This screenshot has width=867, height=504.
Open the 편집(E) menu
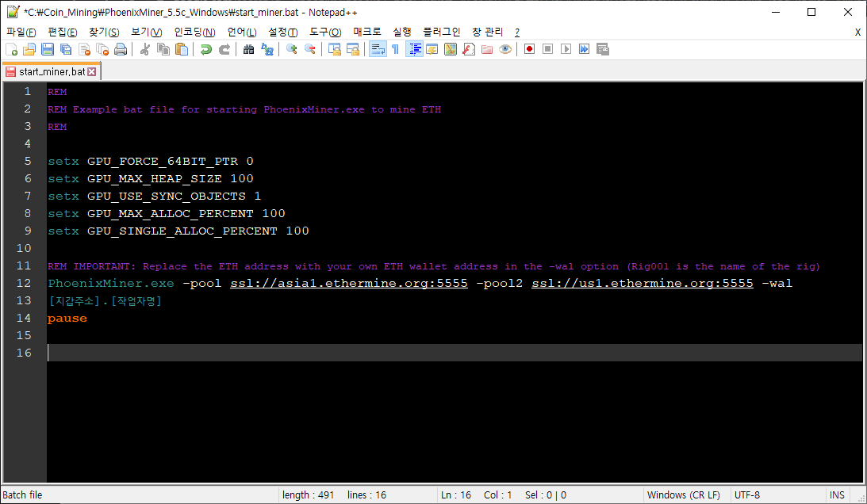tap(63, 32)
